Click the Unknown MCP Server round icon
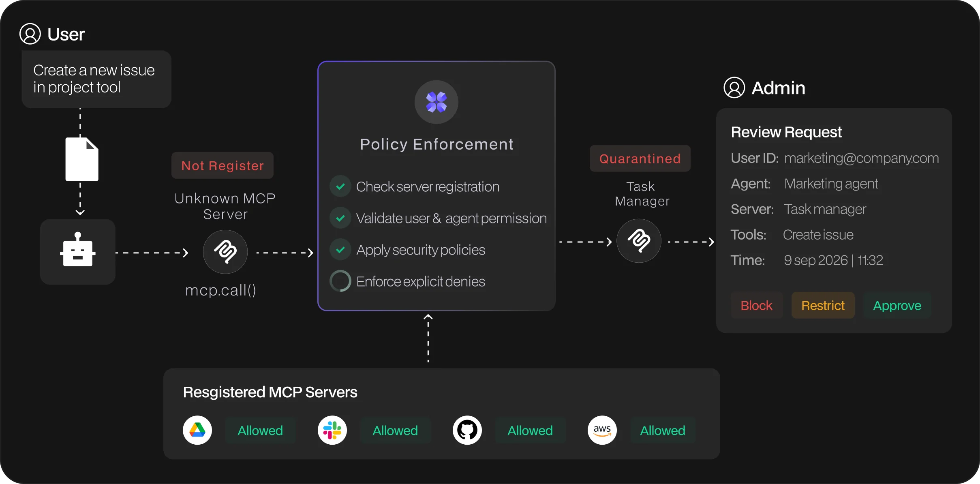Viewport: 980px width, 484px height. [x=225, y=252]
